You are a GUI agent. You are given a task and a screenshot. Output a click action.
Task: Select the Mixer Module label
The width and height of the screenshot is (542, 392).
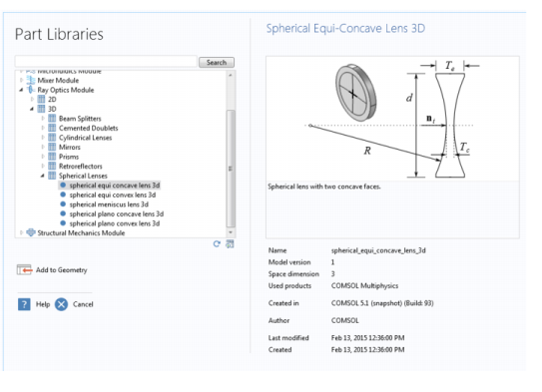[58, 81]
